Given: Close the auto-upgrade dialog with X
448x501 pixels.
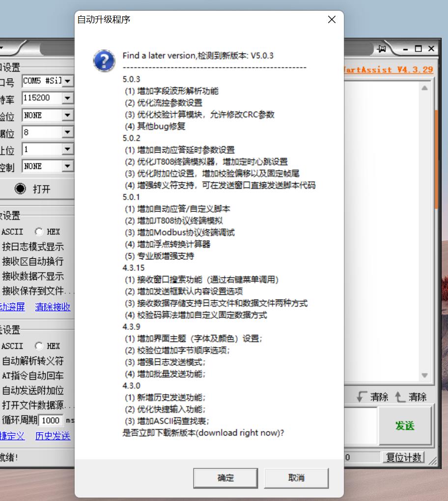Looking at the screenshot, I should (332, 20).
